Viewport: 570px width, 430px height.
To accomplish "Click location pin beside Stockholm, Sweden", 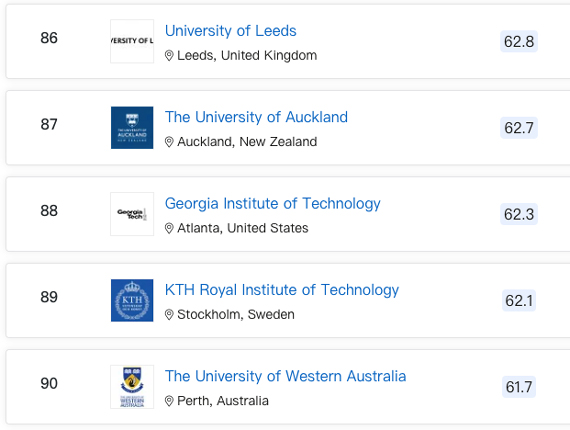I will pyautogui.click(x=169, y=314).
